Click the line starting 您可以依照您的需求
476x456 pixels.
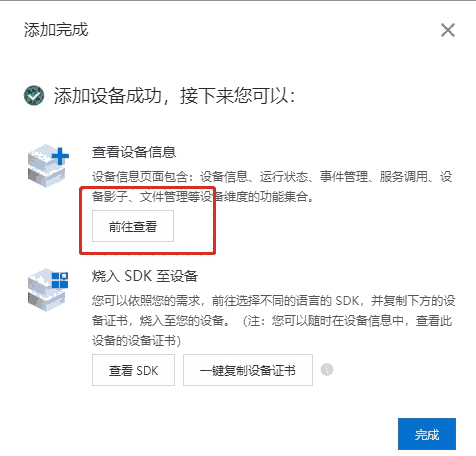(x=274, y=301)
